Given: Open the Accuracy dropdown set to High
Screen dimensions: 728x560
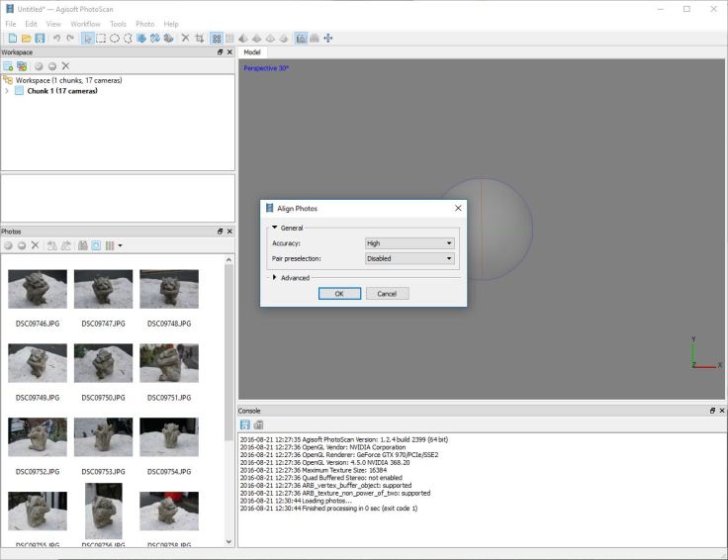Looking at the screenshot, I should (409, 242).
